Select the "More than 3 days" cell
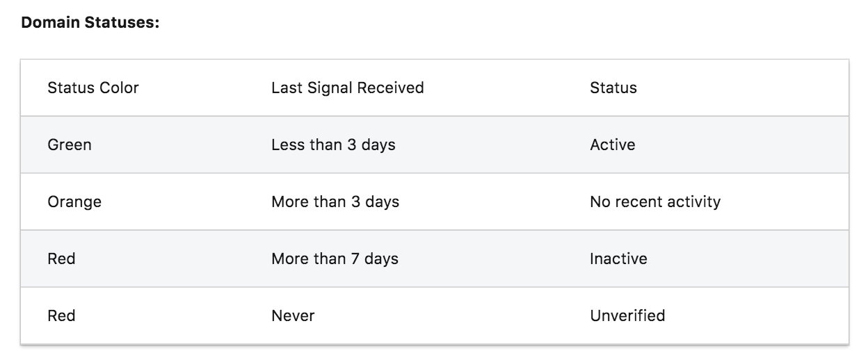The width and height of the screenshot is (868, 360). coord(335,202)
